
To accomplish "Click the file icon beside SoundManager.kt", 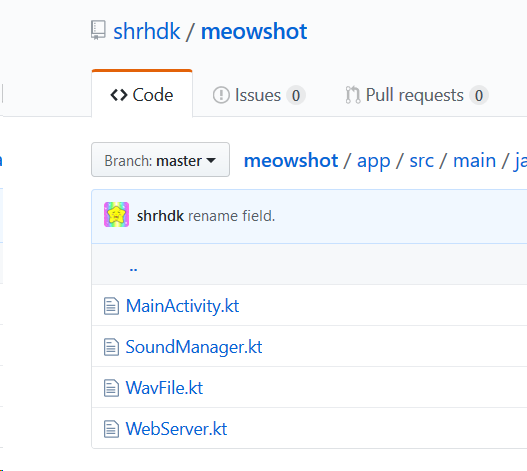I will click(x=111, y=347).
